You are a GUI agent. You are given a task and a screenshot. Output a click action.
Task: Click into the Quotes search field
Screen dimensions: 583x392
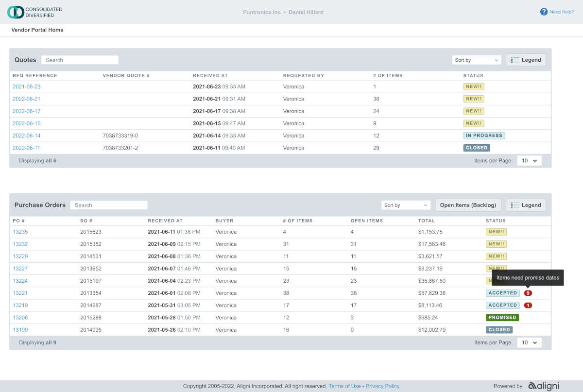coord(80,60)
